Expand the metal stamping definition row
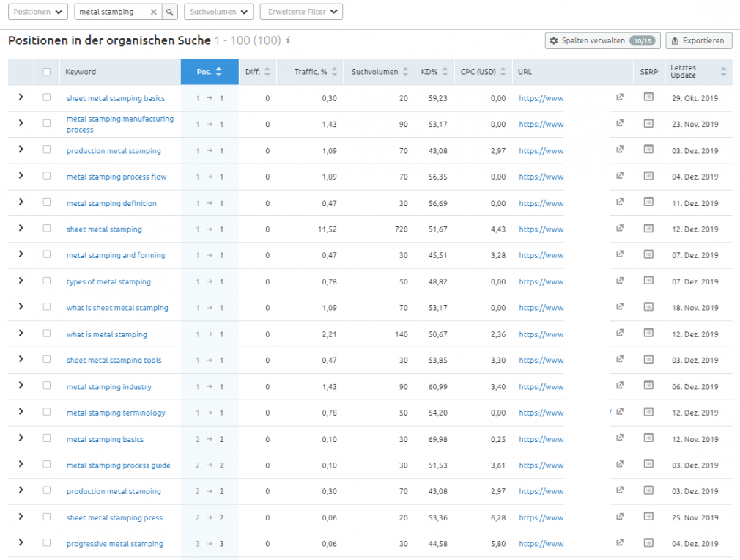The image size is (740, 560). [21, 202]
